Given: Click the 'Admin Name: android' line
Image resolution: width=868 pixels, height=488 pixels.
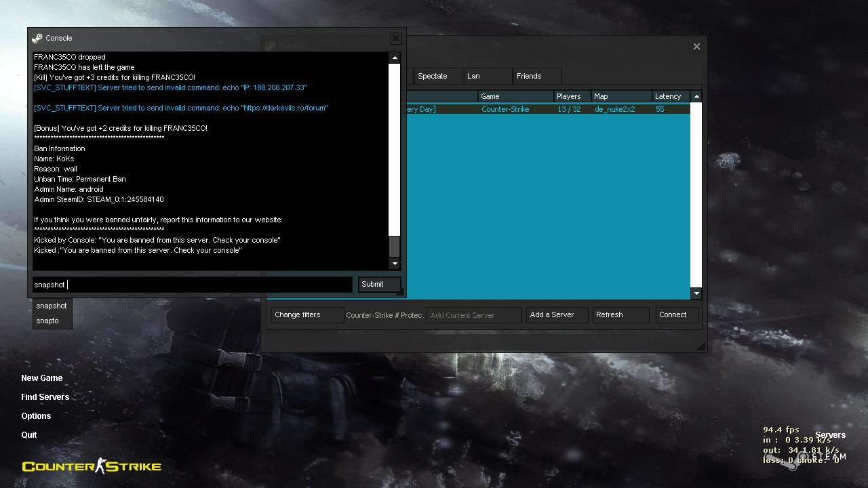Looking at the screenshot, I should pyautogui.click(x=68, y=189).
